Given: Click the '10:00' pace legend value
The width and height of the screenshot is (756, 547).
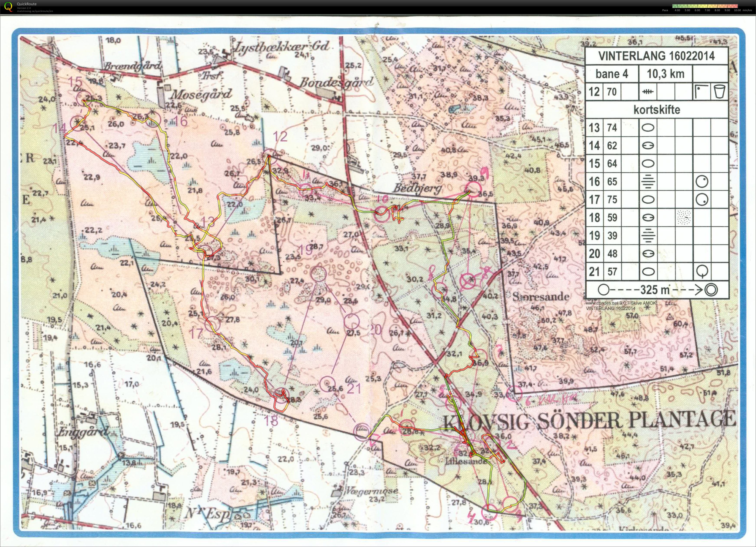Looking at the screenshot, I should point(737,10).
